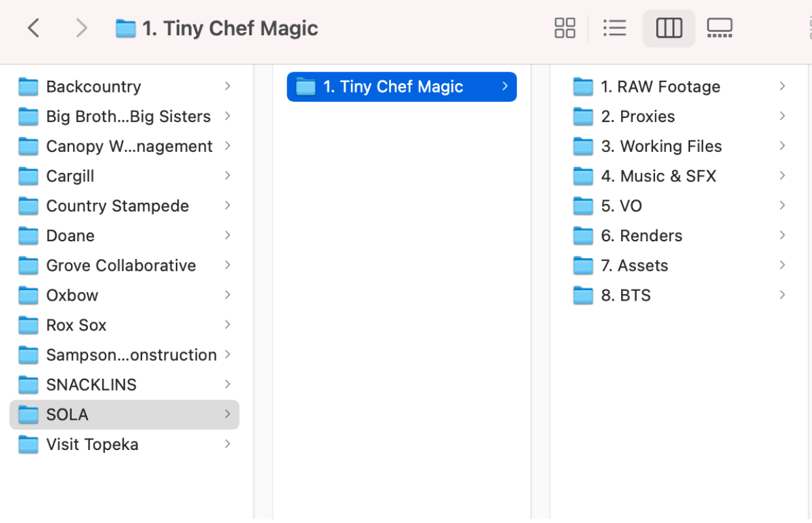Go forward with the right arrow
Viewport: 812px width, 523px height.
click(x=81, y=28)
